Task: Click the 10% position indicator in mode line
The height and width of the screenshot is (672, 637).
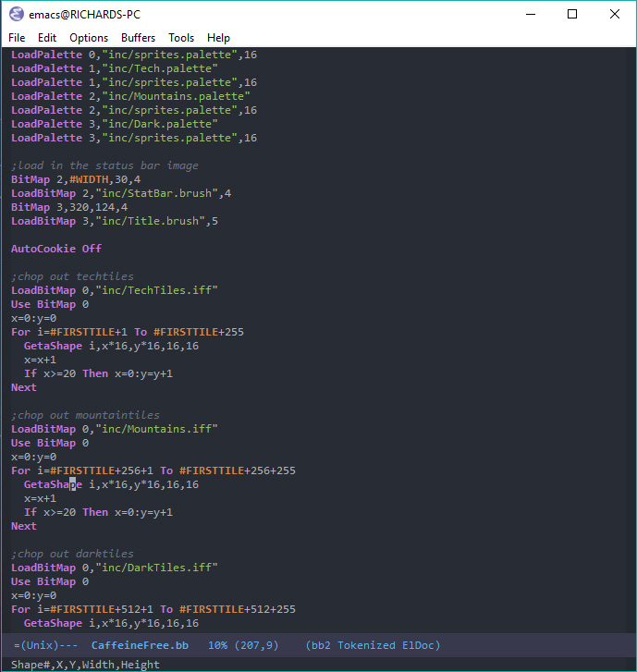Action: [218, 645]
